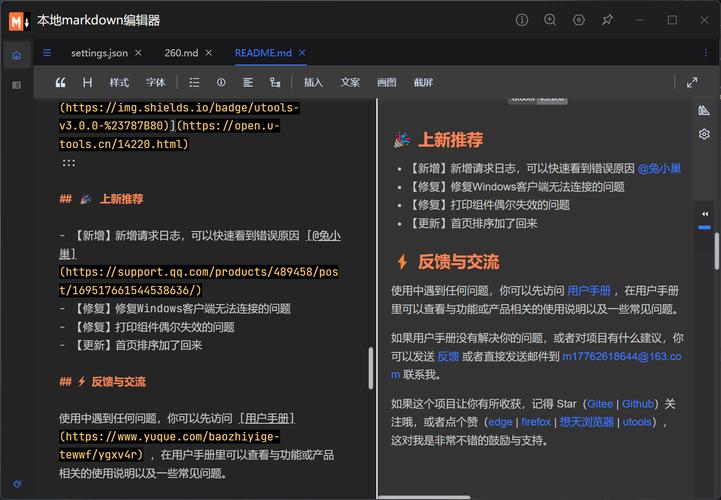Click the sync icon at sidebar bottom

pyautogui.click(x=17, y=484)
